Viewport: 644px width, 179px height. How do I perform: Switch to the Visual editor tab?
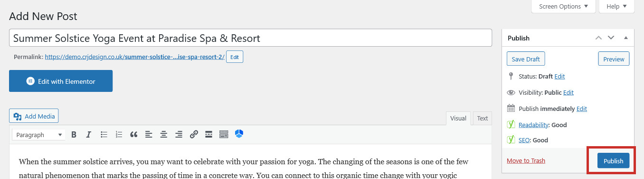coord(458,118)
